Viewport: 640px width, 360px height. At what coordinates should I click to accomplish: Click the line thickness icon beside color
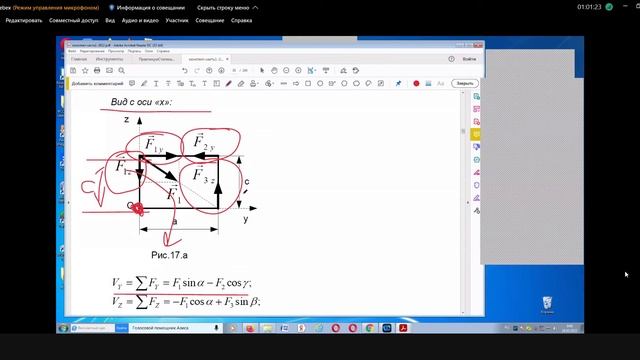point(428,83)
